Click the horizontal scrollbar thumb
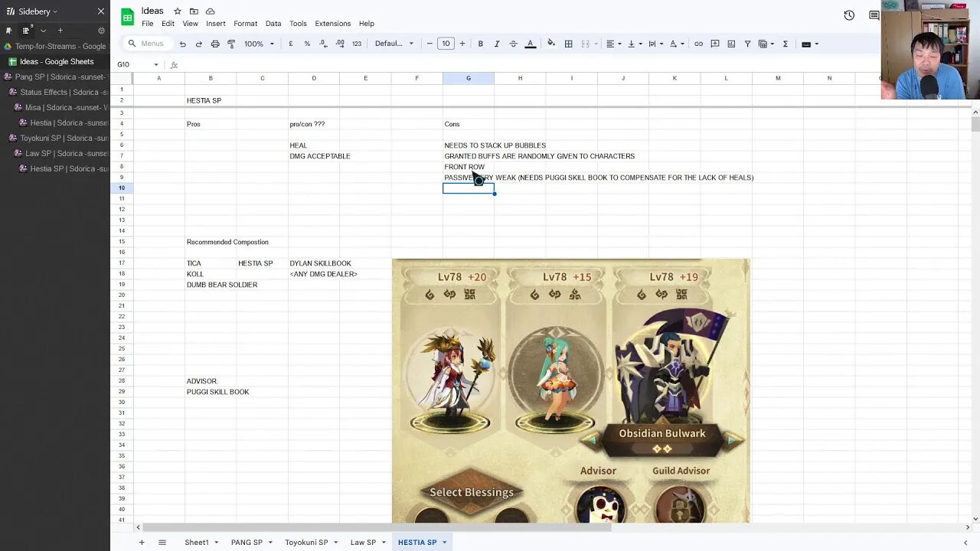Image resolution: width=980 pixels, height=551 pixels. (x=377, y=527)
